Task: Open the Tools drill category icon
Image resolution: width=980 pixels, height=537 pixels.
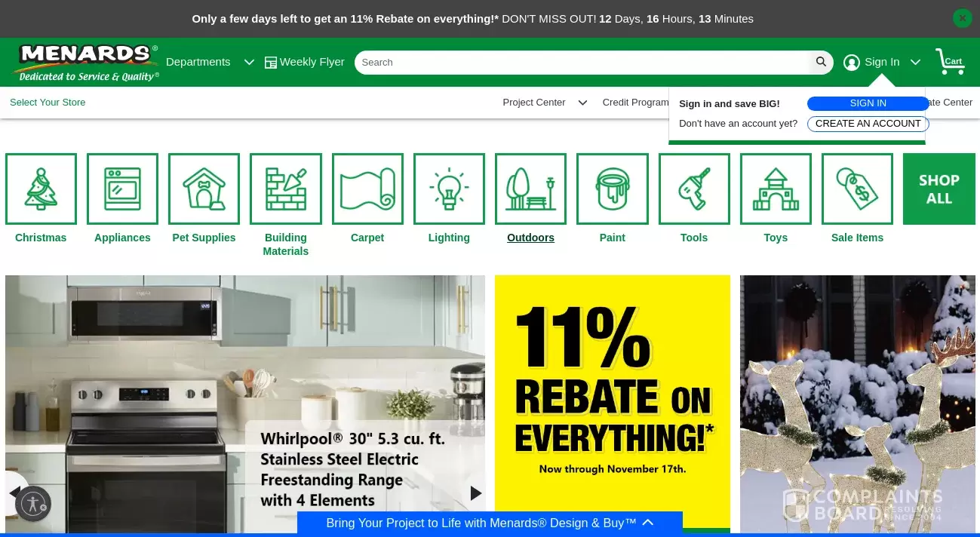Action: click(694, 189)
